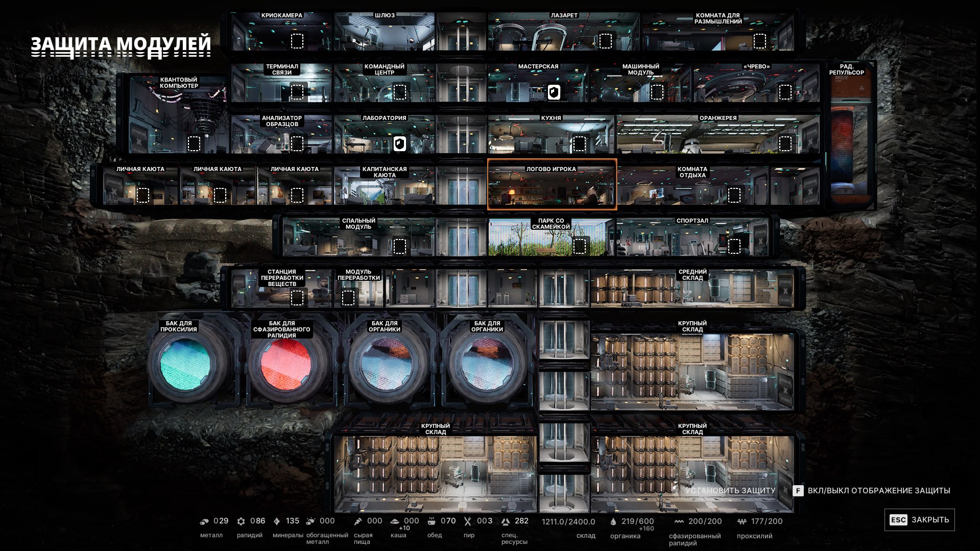Viewport: 980px width, 551px height.
Task: Click the склад value 1211.0/2400.0
Action: (568, 522)
